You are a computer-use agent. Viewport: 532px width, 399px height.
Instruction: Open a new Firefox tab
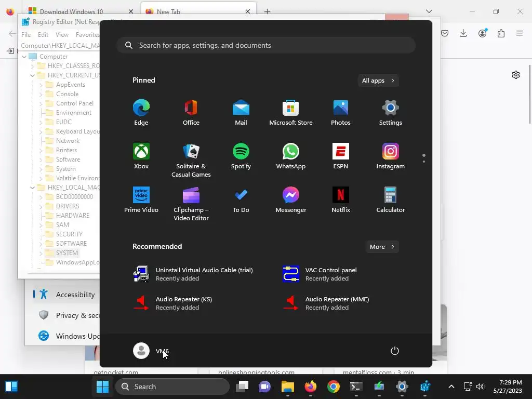coord(268,11)
